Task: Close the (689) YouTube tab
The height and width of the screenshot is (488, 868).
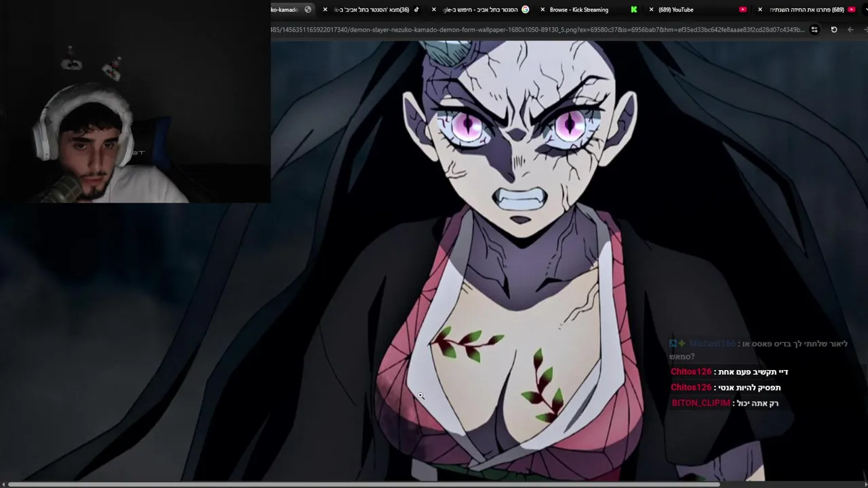Action: (x=651, y=9)
